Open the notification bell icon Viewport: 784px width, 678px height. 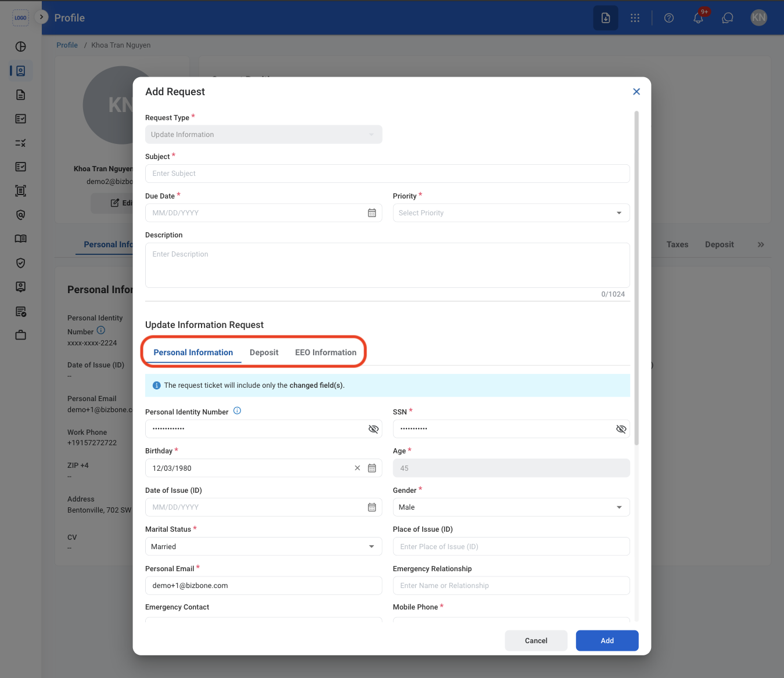(x=699, y=18)
